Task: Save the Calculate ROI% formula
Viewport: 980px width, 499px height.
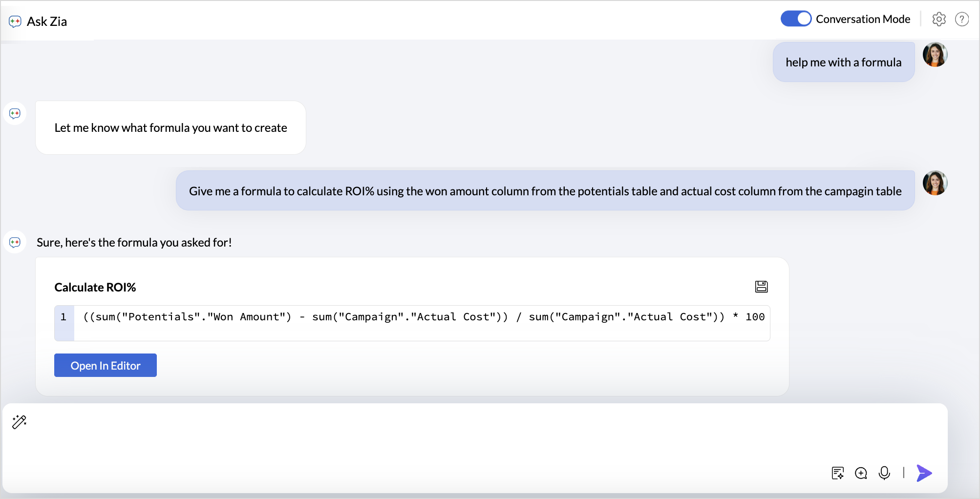Action: pos(761,287)
